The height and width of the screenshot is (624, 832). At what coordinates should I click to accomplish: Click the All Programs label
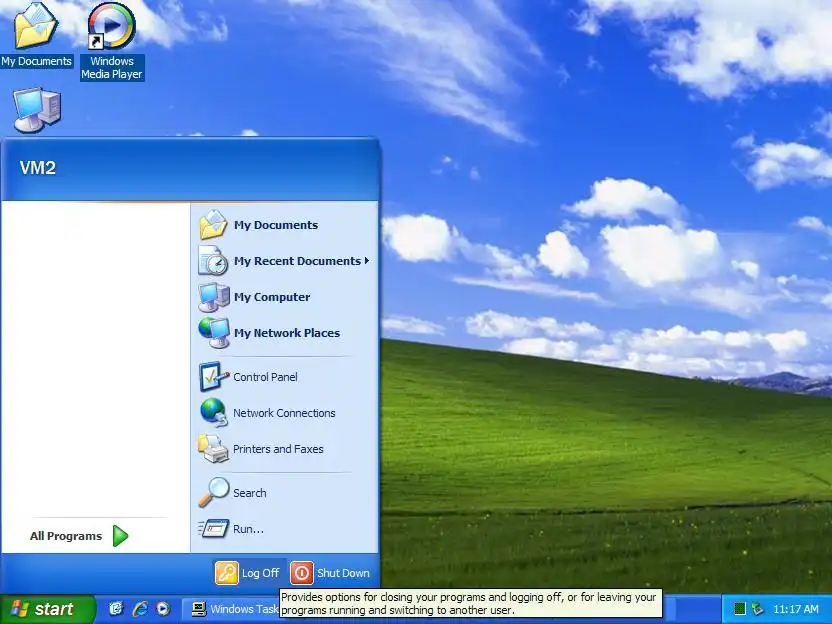(66, 536)
